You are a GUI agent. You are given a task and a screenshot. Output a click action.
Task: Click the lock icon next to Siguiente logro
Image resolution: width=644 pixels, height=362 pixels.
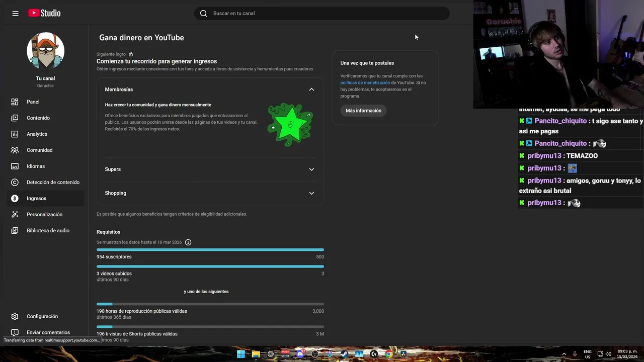[131, 54]
